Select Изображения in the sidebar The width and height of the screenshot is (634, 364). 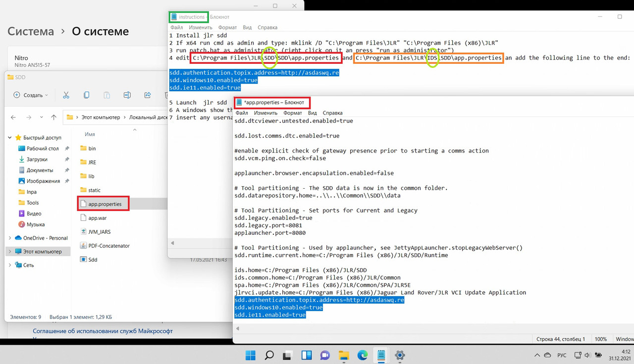(x=43, y=181)
